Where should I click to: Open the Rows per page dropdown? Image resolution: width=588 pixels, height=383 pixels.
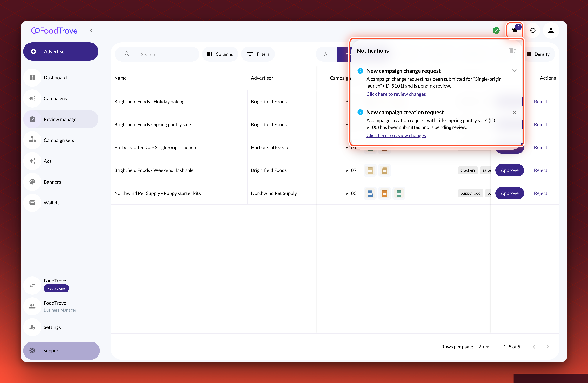[x=484, y=346]
